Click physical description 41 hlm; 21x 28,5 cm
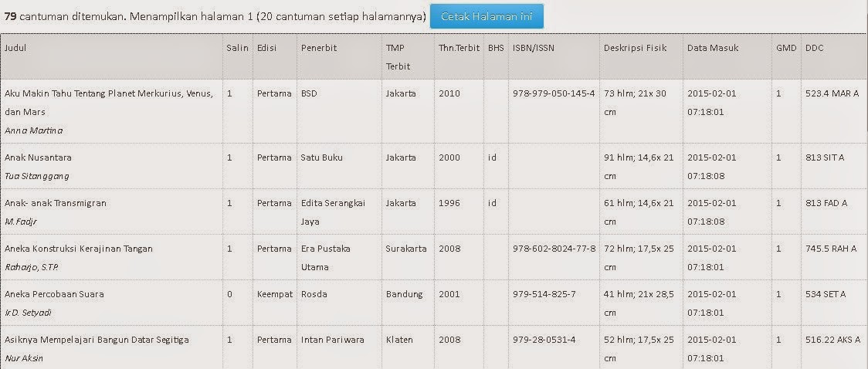 click(x=639, y=303)
